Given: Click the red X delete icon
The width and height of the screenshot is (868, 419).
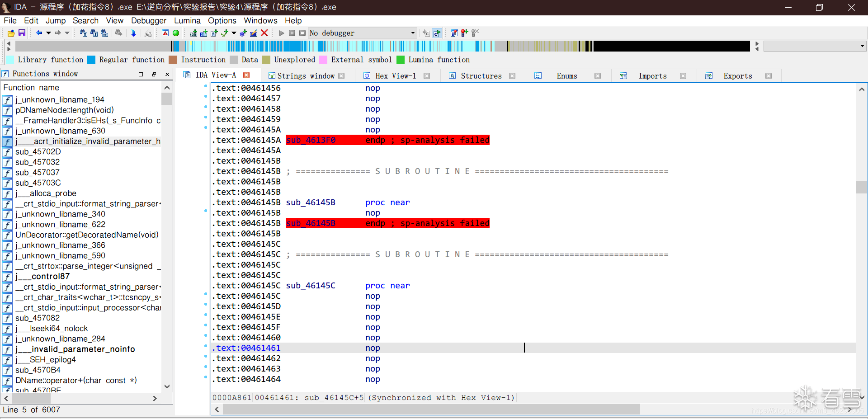Looking at the screenshot, I should click(264, 33).
